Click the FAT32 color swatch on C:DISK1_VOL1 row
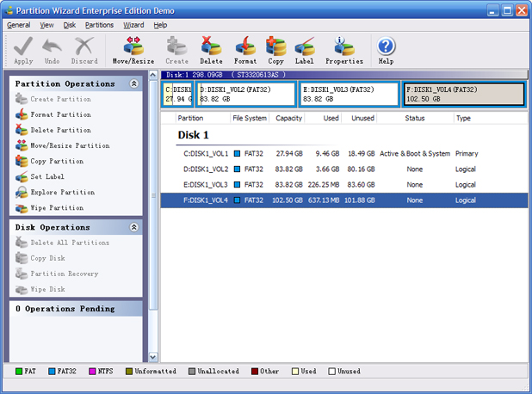This screenshot has width=532, height=394. (237, 154)
